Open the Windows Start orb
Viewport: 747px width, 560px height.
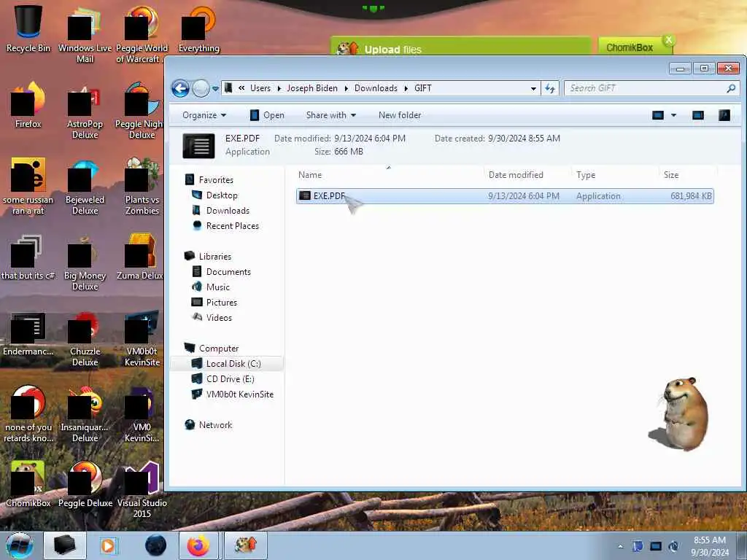tap(20, 545)
